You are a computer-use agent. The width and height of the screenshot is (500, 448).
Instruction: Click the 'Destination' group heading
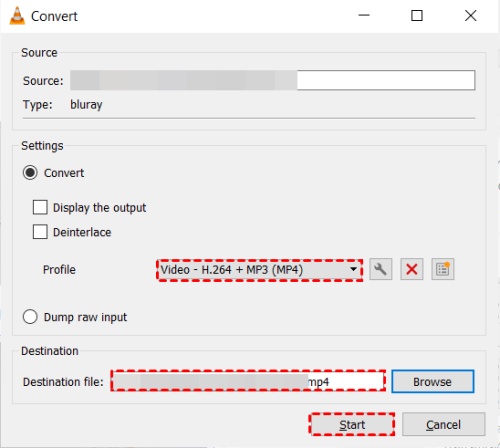pos(50,351)
